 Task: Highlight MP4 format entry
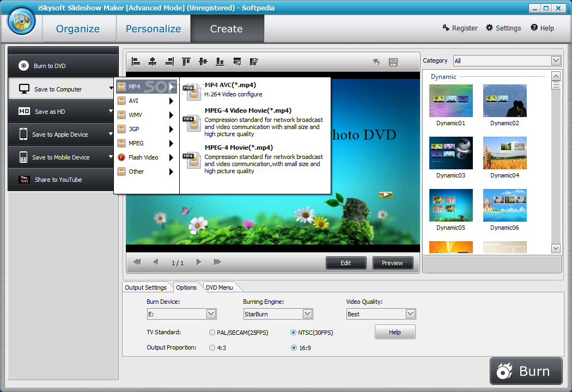click(146, 87)
